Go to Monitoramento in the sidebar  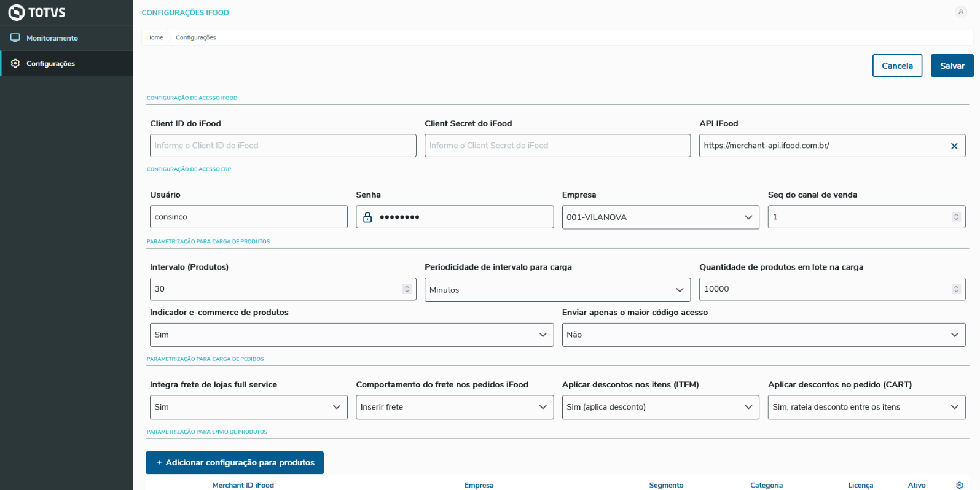tap(66, 38)
